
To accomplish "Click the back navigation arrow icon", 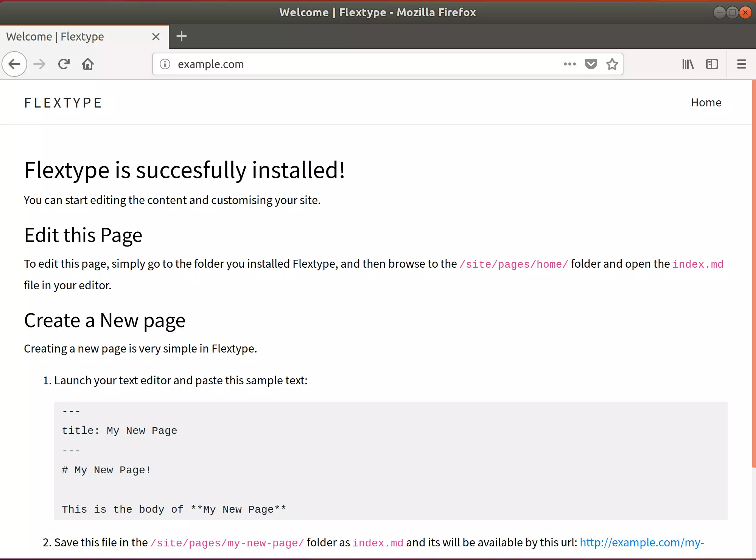I will click(14, 64).
